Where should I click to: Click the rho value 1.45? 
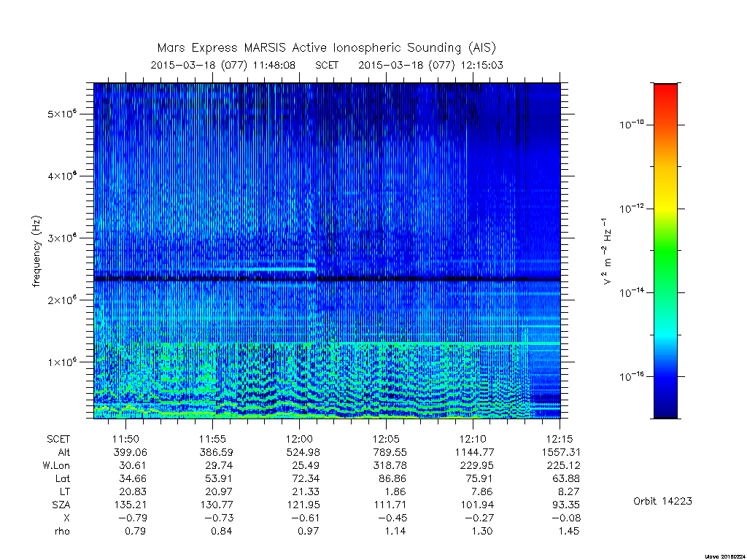tap(569, 532)
